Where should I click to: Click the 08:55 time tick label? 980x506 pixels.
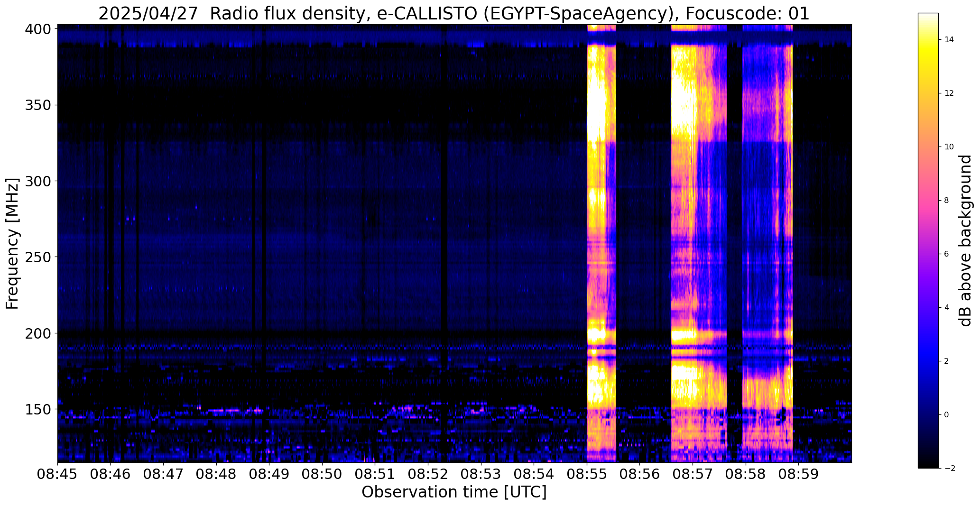click(x=587, y=474)
